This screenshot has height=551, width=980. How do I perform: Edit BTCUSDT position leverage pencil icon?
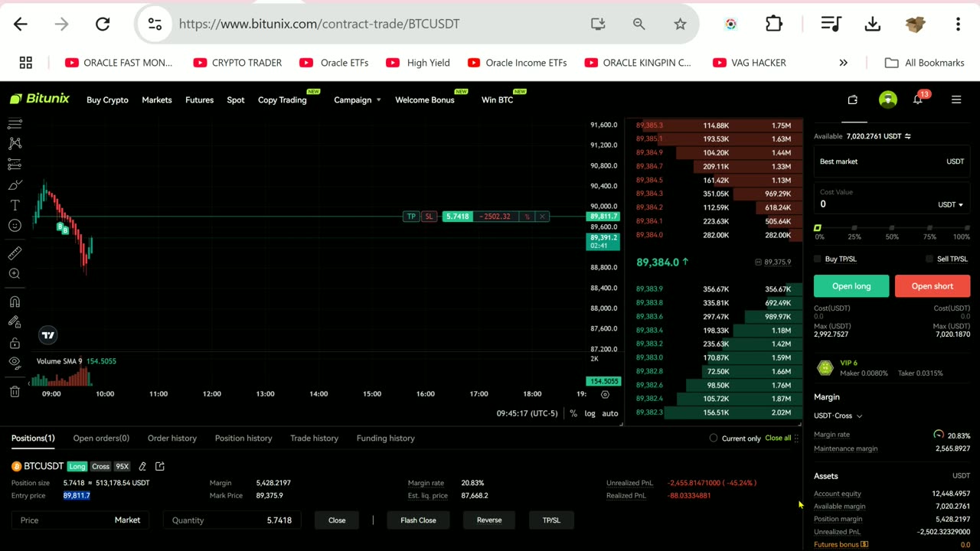[142, 466]
